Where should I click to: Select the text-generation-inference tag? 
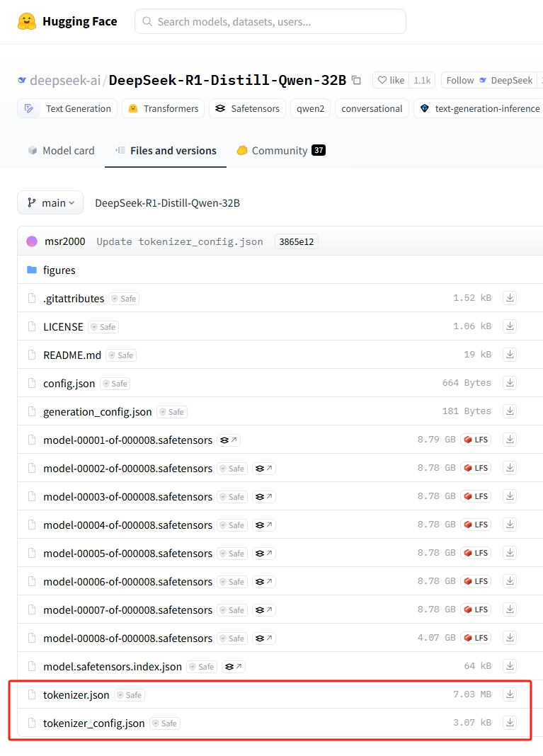(479, 108)
